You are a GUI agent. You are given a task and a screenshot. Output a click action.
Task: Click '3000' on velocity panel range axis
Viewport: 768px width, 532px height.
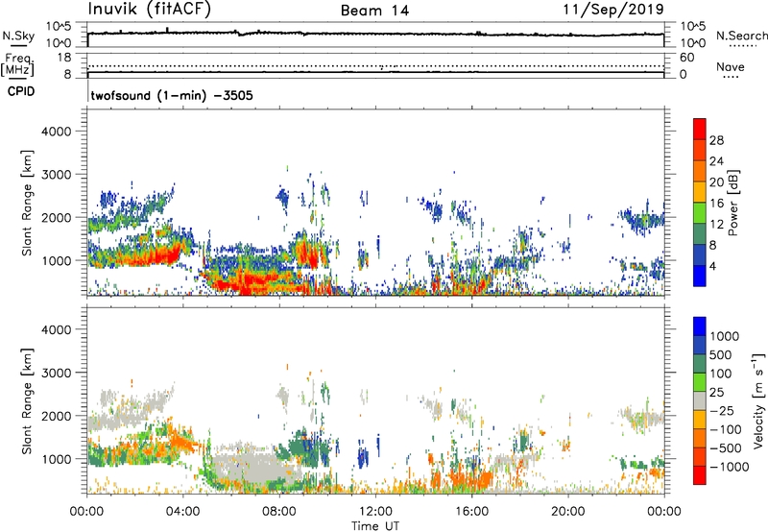pos(57,373)
